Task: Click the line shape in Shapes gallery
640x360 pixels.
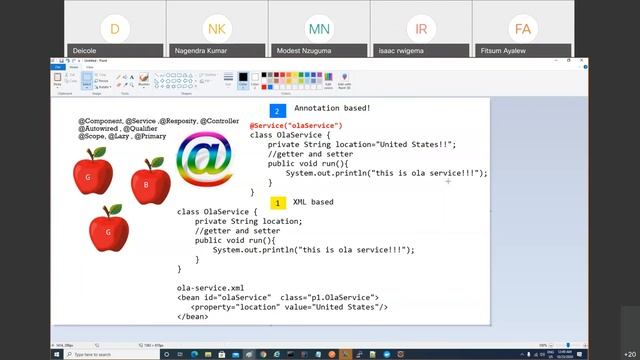Action: (x=156, y=75)
